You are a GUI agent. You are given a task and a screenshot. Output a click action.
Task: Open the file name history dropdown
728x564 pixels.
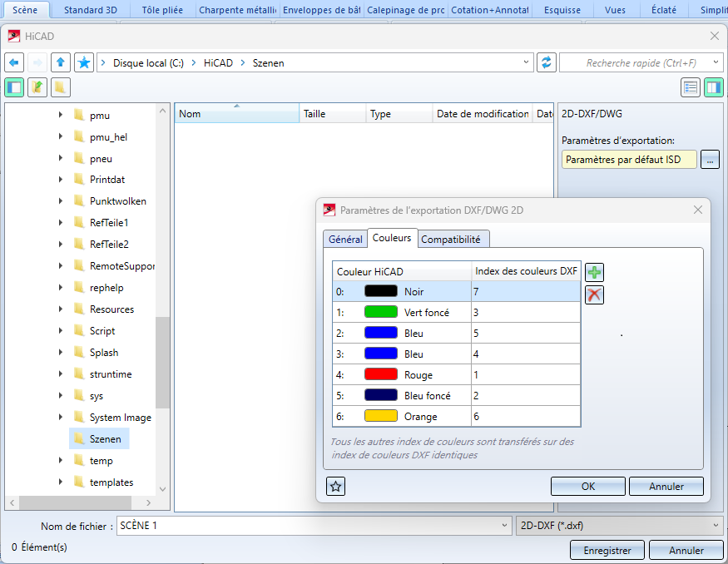coord(504,526)
